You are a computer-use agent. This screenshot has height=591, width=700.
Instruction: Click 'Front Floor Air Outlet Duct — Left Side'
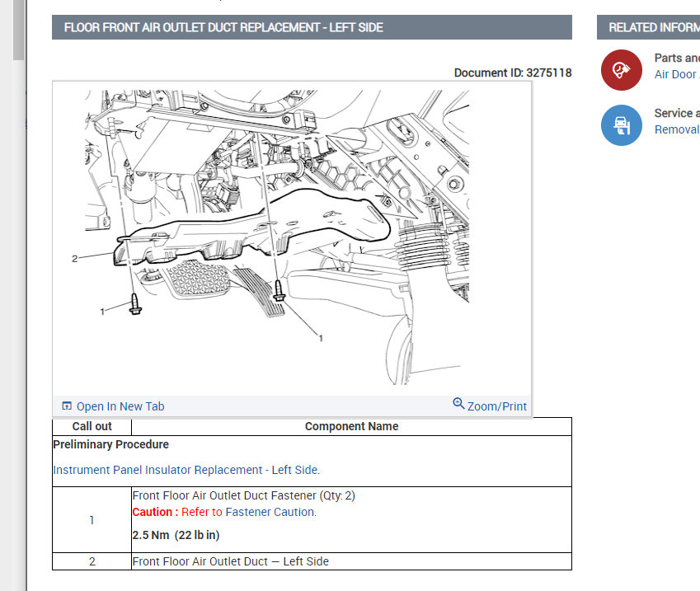point(230,561)
